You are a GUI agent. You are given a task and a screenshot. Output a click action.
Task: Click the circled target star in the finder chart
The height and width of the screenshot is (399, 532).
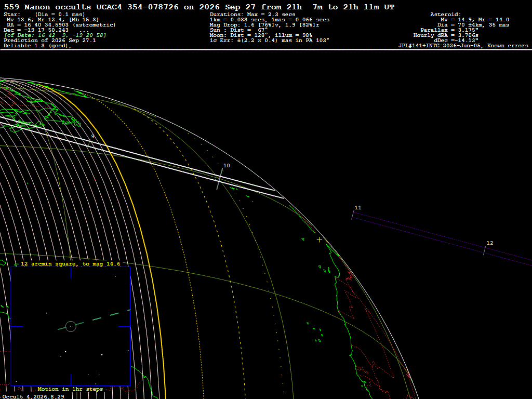(71, 326)
